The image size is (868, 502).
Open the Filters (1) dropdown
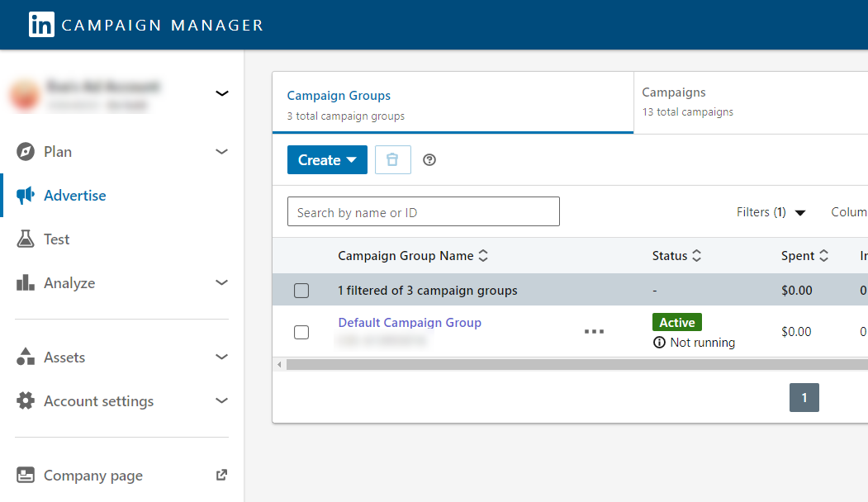771,212
